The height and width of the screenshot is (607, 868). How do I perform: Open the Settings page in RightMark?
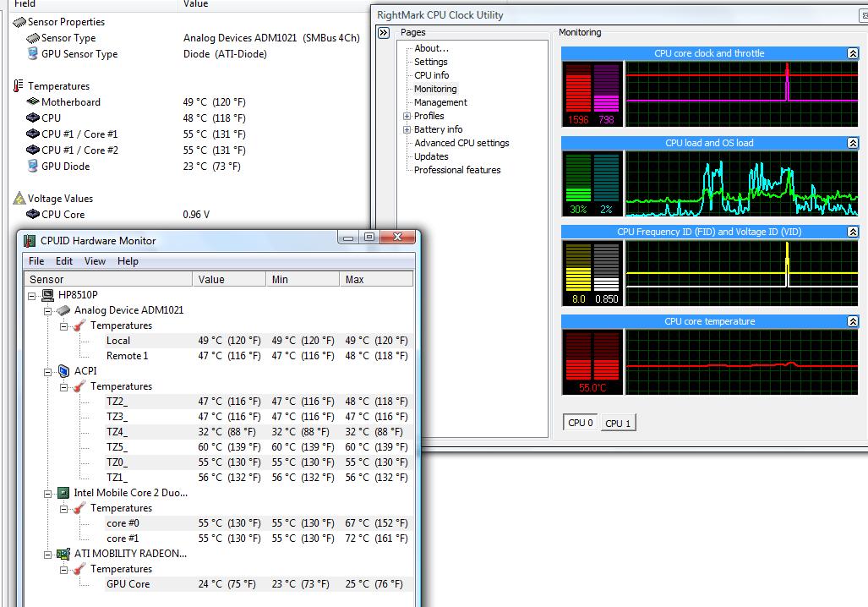(431, 62)
